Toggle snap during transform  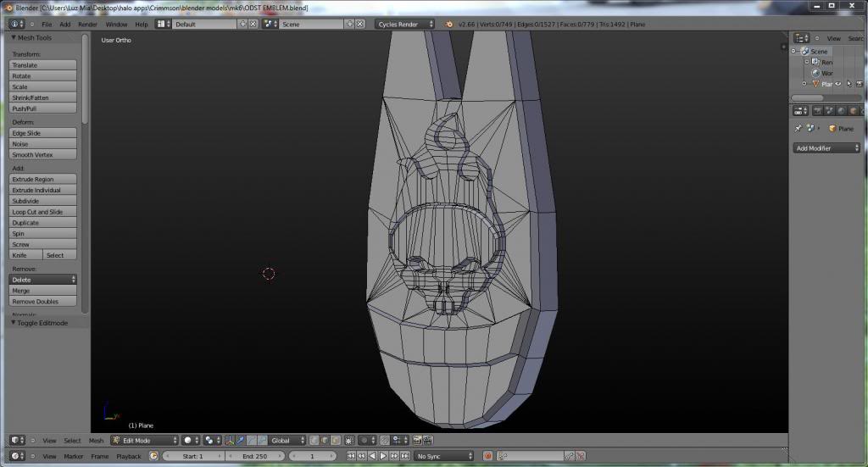[x=385, y=441]
